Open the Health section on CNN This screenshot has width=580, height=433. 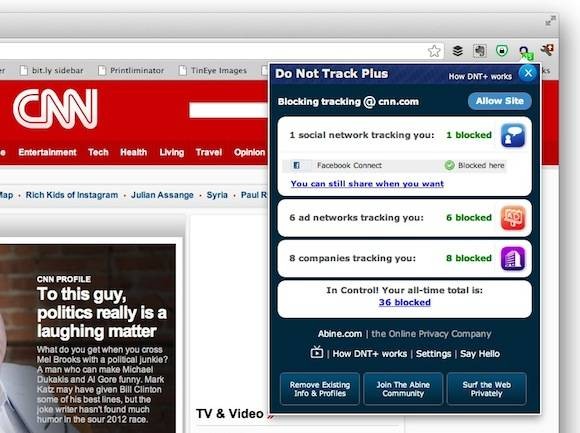(134, 152)
